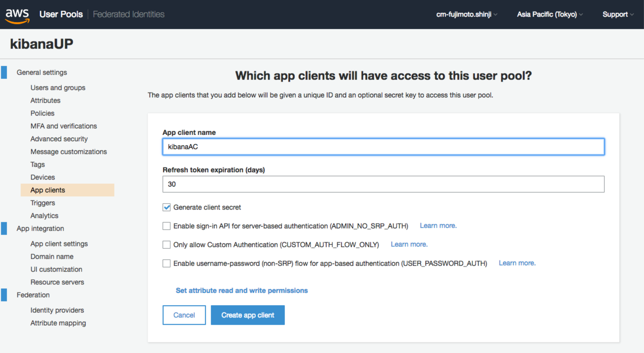Image resolution: width=644 pixels, height=353 pixels.
Task: Enable USER_PASSWORD_AUTH checkbox
Action: (x=167, y=263)
